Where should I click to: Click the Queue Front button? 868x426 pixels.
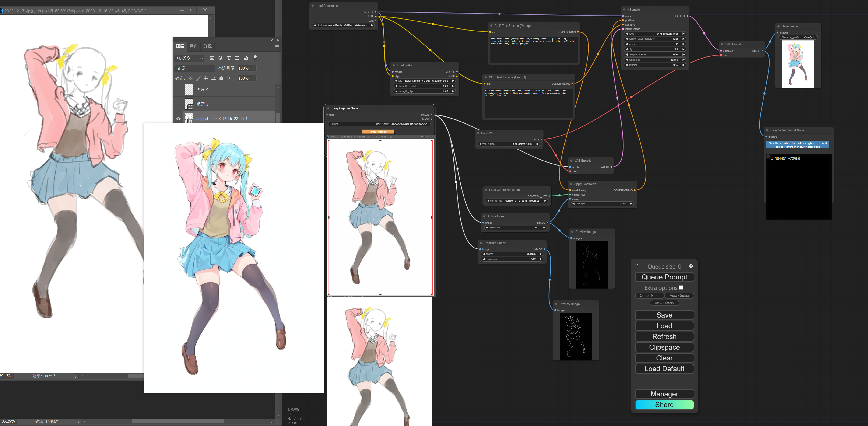[649, 296]
